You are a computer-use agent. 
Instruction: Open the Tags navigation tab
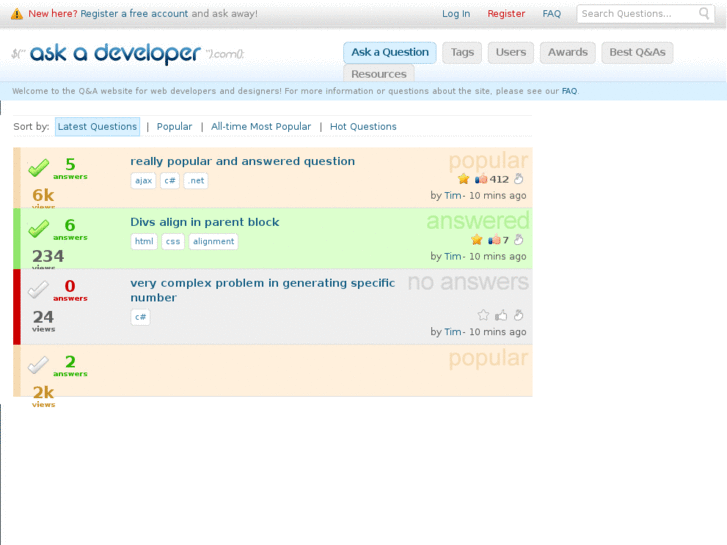coord(462,52)
